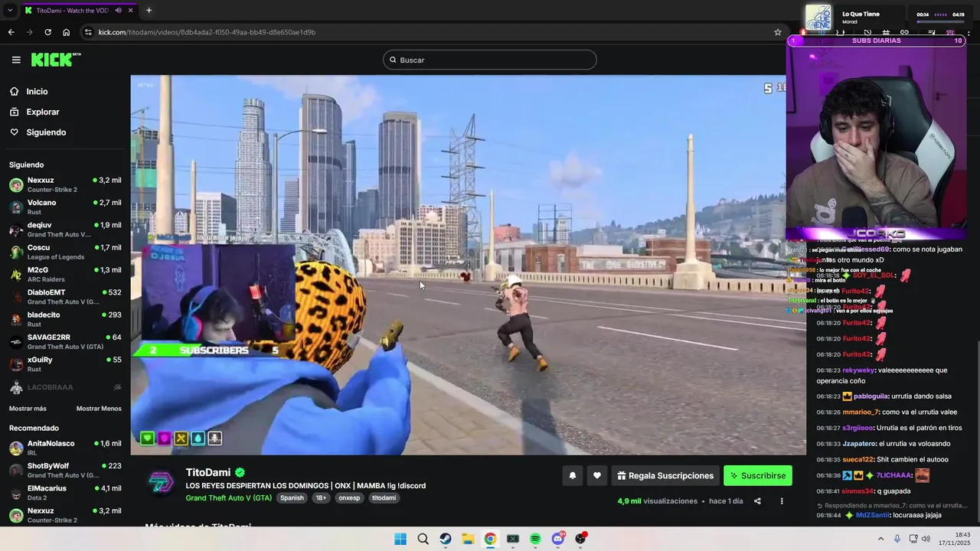Go back in browser
980x551 pixels.
click(11, 32)
